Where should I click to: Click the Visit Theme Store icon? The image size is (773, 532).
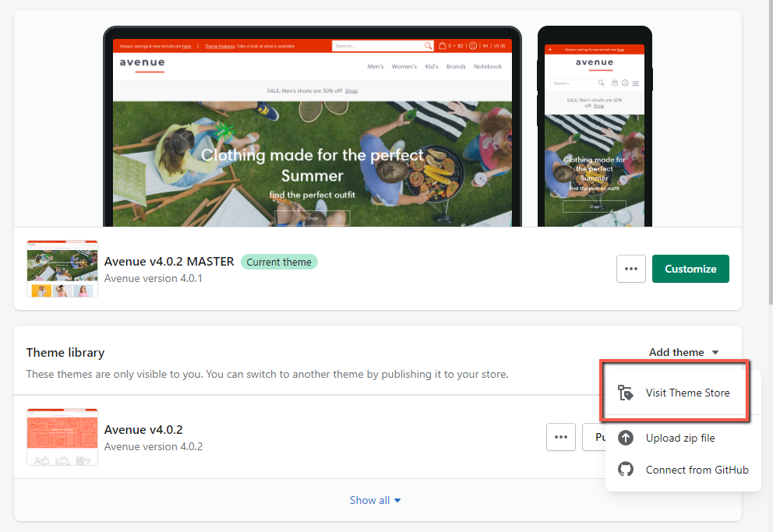tap(625, 393)
